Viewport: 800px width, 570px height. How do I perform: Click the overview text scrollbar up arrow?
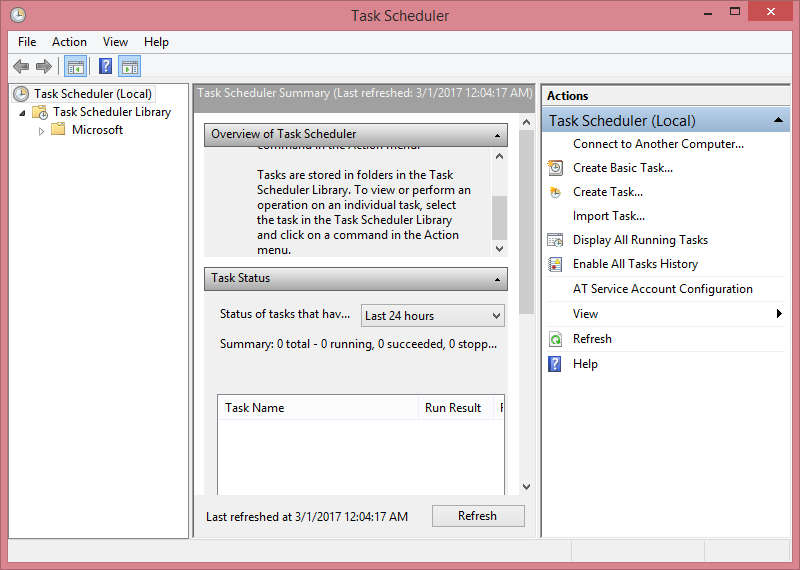coord(499,156)
